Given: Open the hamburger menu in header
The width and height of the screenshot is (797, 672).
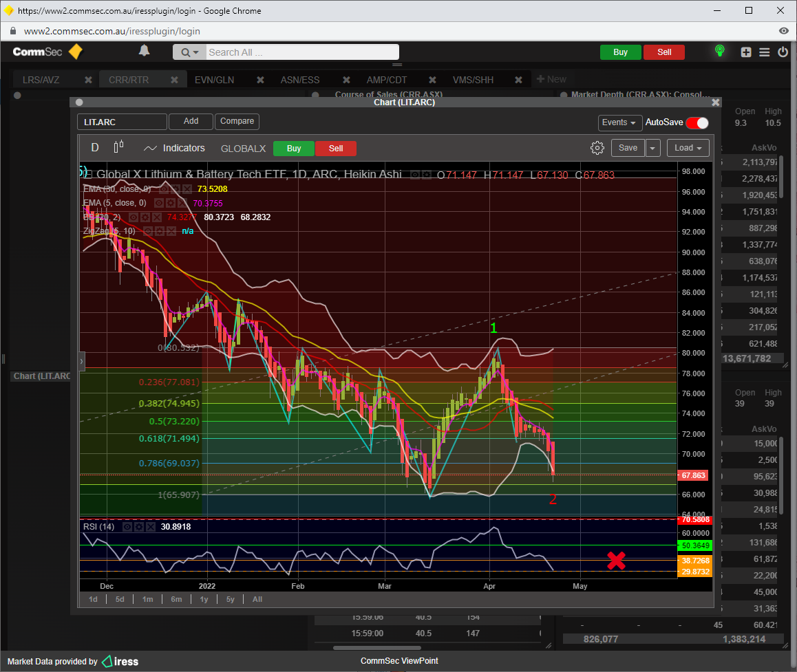Looking at the screenshot, I should click(764, 52).
